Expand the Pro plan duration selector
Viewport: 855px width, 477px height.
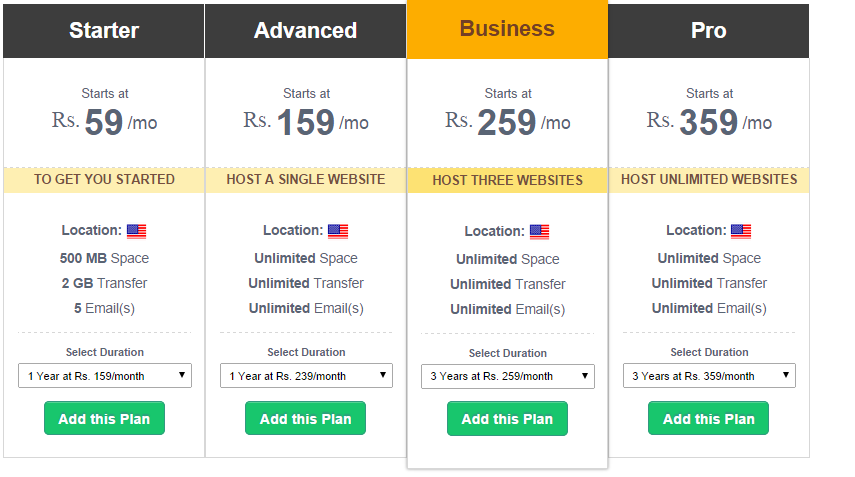click(x=709, y=376)
